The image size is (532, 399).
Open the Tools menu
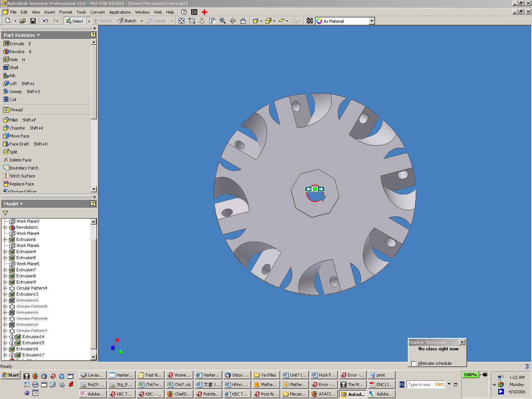point(81,12)
